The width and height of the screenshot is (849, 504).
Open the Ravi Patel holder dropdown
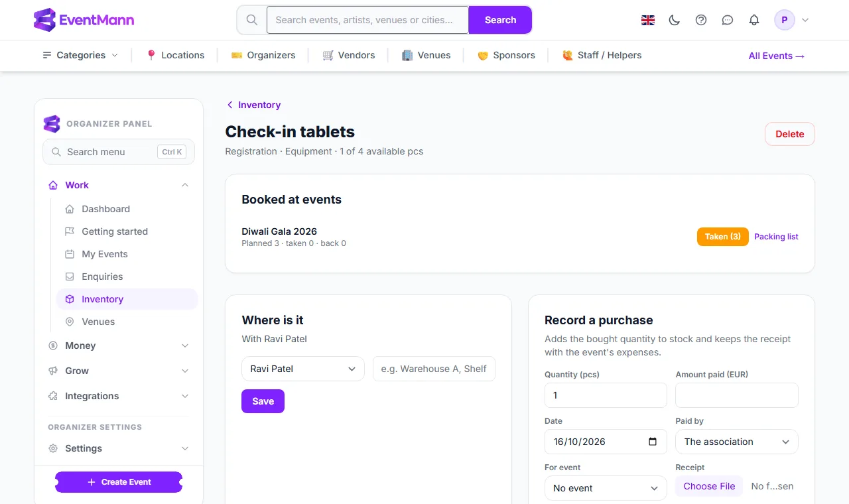point(303,369)
